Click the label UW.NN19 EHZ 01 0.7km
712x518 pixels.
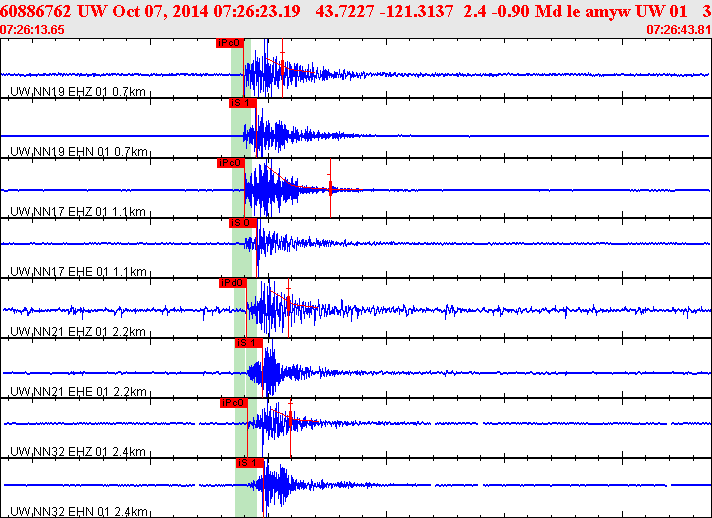78,92
